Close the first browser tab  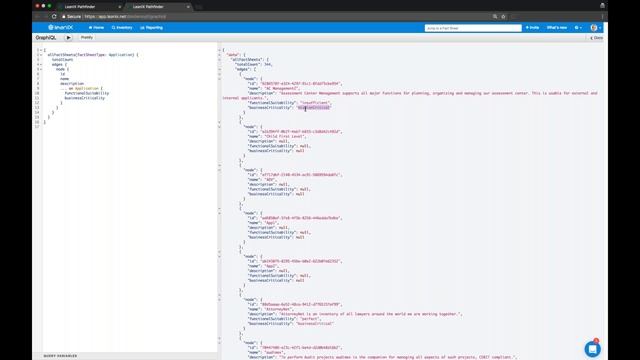tap(120, 7)
